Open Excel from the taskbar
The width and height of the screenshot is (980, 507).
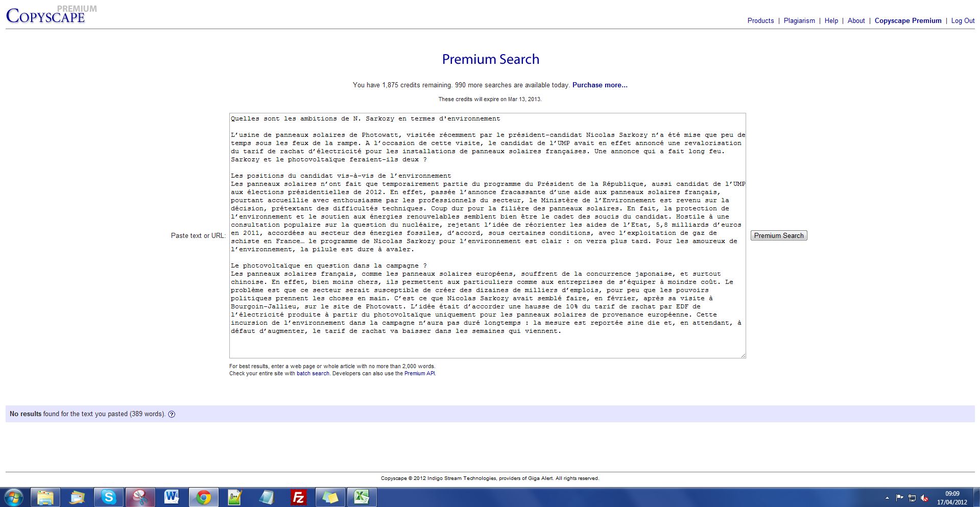pos(362,497)
